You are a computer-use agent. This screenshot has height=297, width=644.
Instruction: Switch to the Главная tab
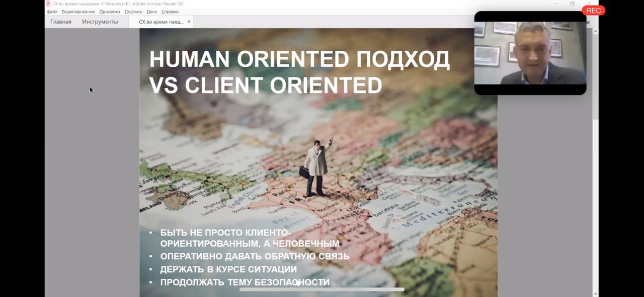[x=61, y=22]
